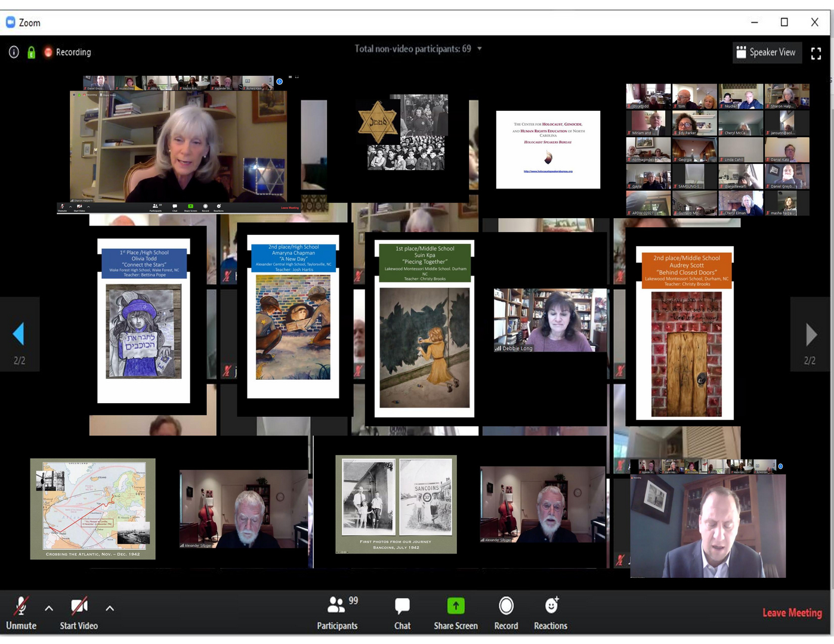
Task: Select the Edy Parker participant tile
Action: point(694,123)
